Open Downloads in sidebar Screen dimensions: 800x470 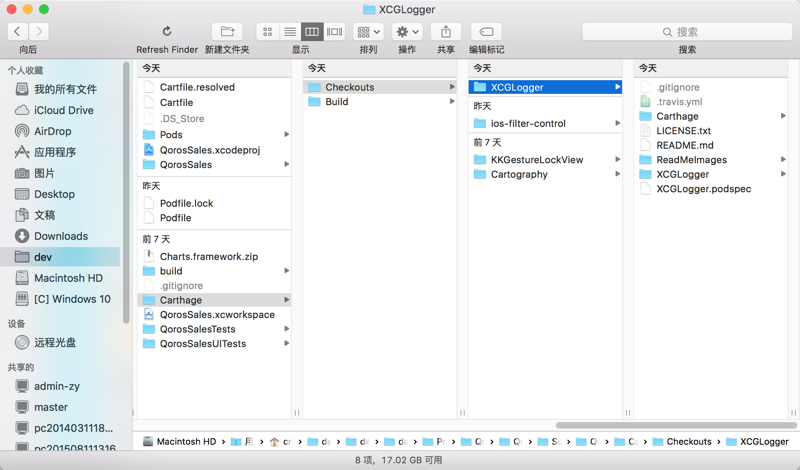(x=61, y=236)
